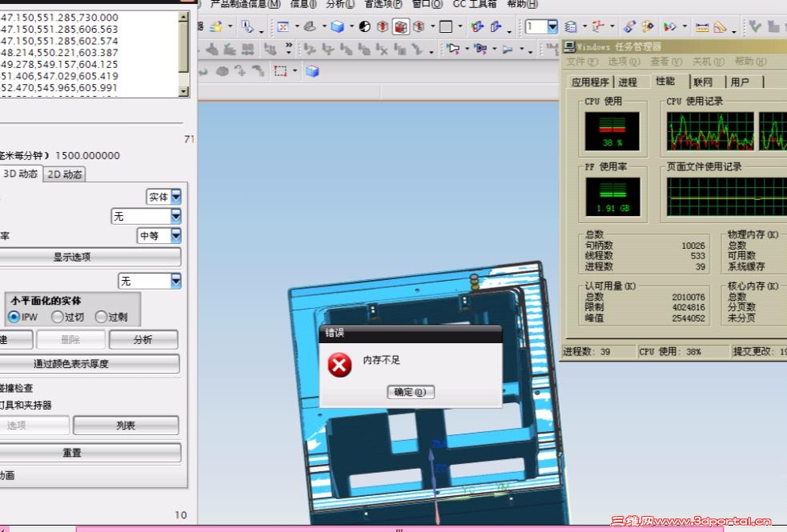Click the Operation Navigator icon next to the 1 box
The width and height of the screenshot is (787, 532).
click(571, 26)
